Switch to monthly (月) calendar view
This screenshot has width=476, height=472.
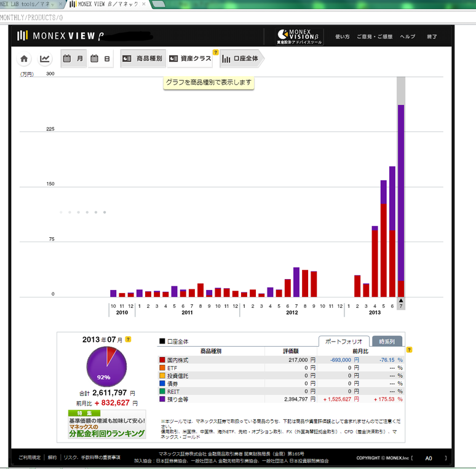click(x=73, y=58)
